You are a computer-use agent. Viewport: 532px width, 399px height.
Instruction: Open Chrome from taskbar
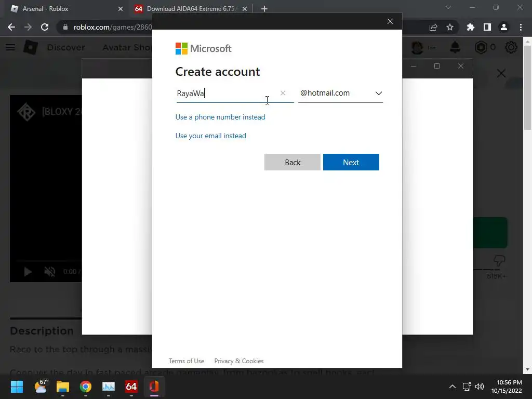86,387
